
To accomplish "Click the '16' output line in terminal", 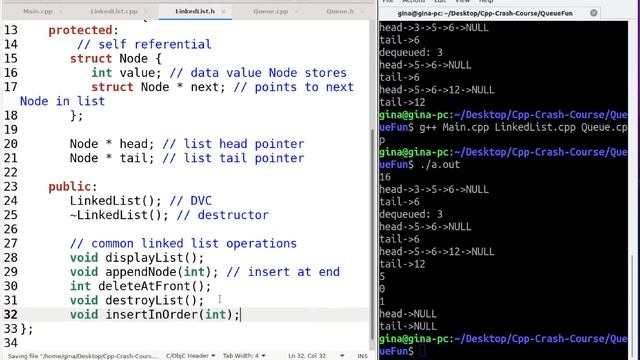I will [385, 177].
